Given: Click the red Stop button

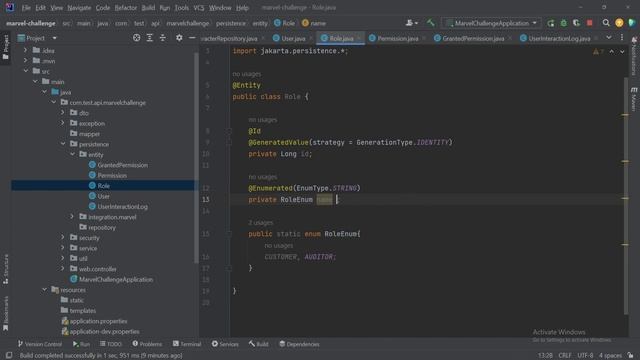Looking at the screenshot, I should point(589,23).
